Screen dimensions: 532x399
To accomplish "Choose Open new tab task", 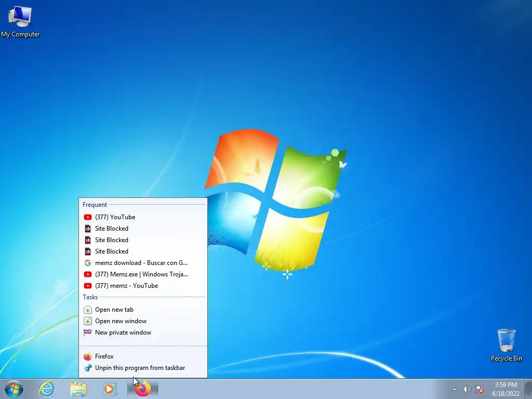I will coord(143,310).
